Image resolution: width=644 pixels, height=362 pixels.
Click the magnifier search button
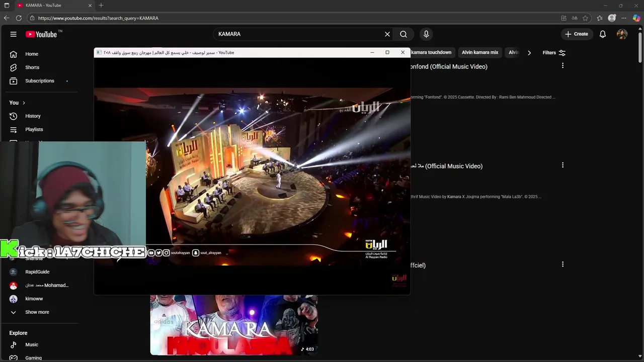[404, 34]
